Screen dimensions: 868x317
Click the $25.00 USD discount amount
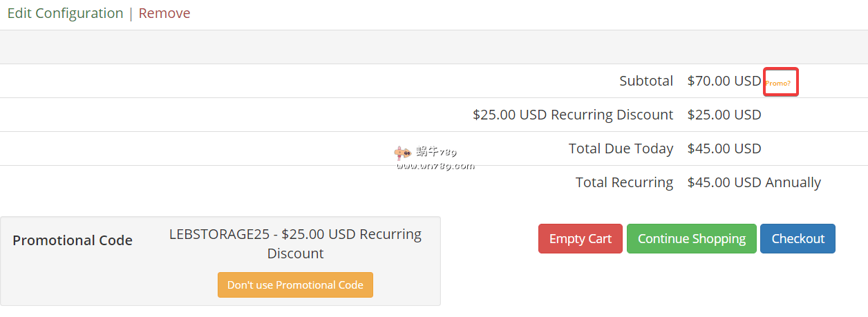tap(724, 115)
